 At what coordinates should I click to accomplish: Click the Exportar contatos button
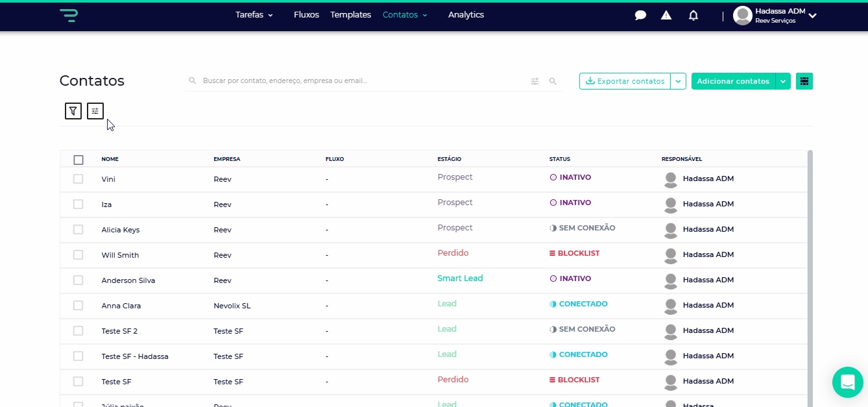tap(625, 81)
